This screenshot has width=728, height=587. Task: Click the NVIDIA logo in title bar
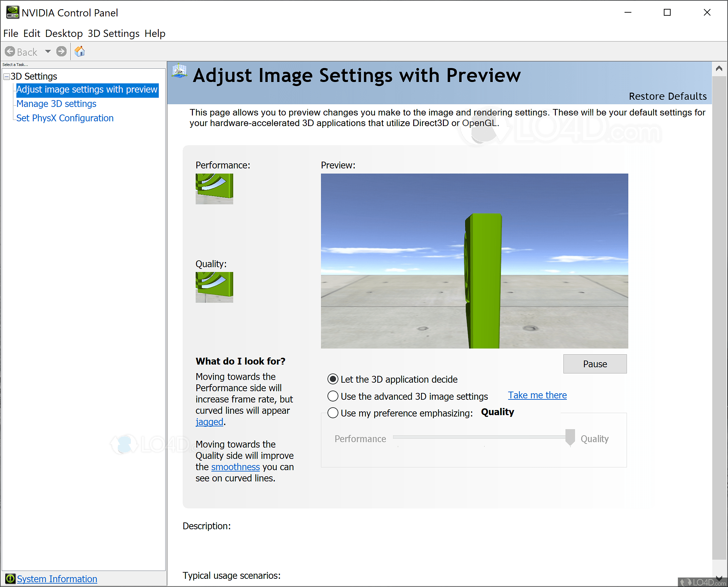point(12,12)
